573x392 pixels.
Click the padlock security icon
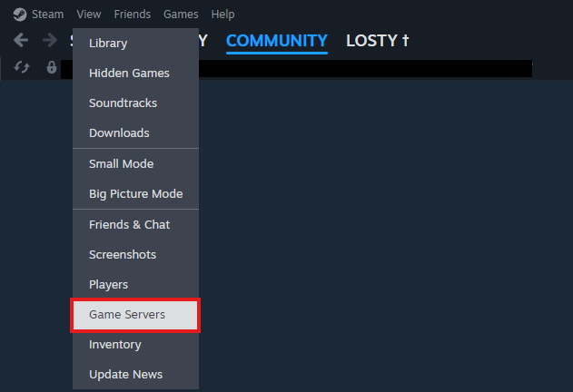[52, 67]
